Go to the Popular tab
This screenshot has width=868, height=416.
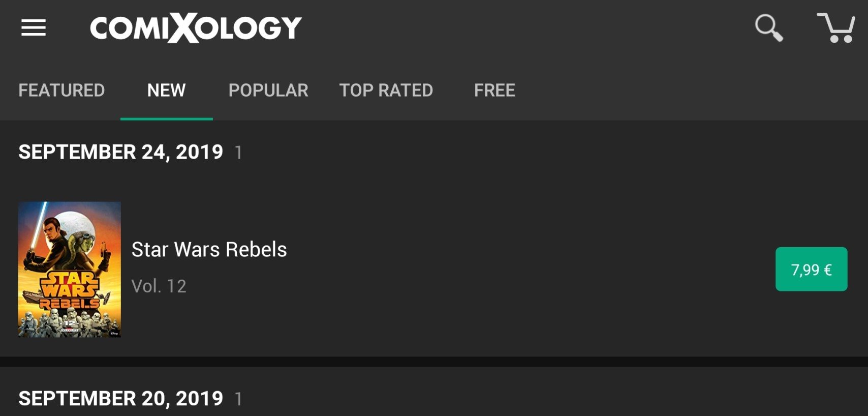tap(268, 91)
